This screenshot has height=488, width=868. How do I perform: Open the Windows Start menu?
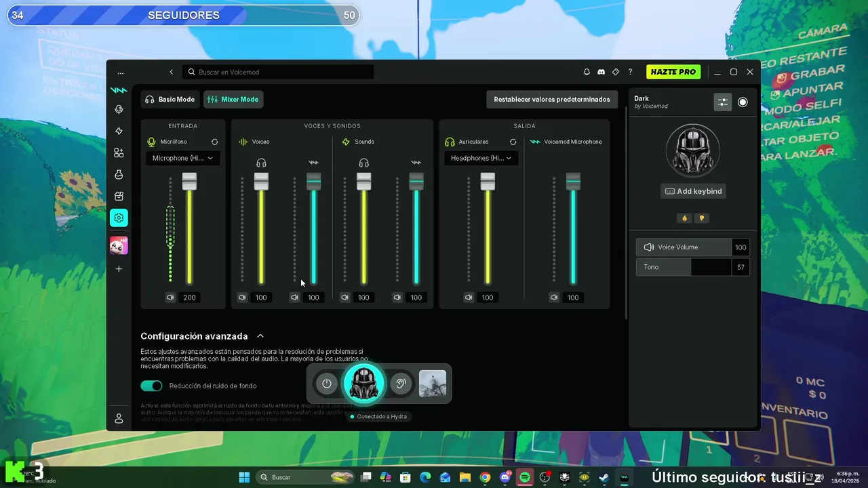tap(243, 477)
